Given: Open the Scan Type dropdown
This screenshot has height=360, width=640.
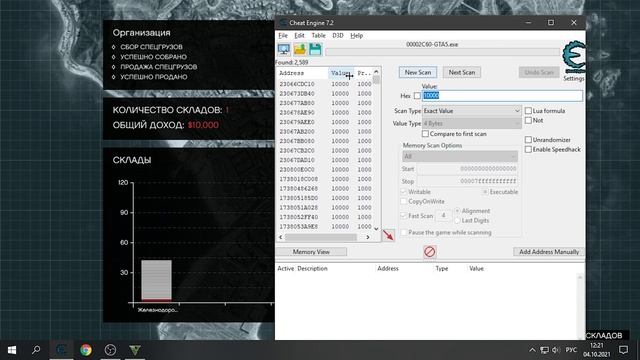Looking at the screenshot, I should (472, 111).
